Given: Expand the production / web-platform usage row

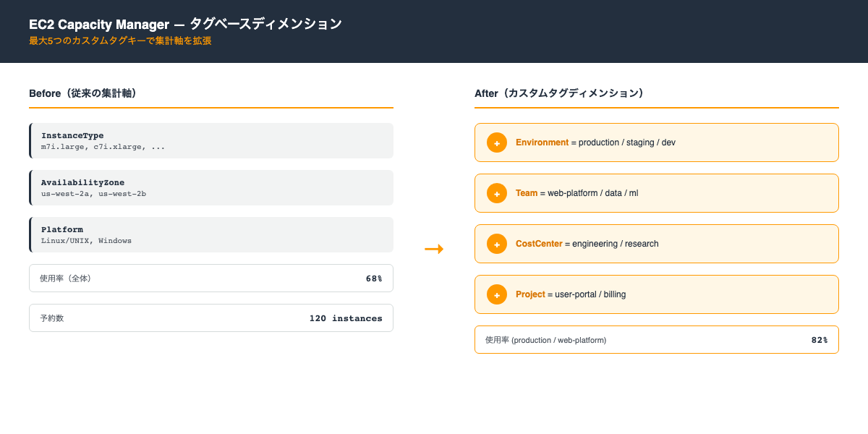Looking at the screenshot, I should click(657, 339).
